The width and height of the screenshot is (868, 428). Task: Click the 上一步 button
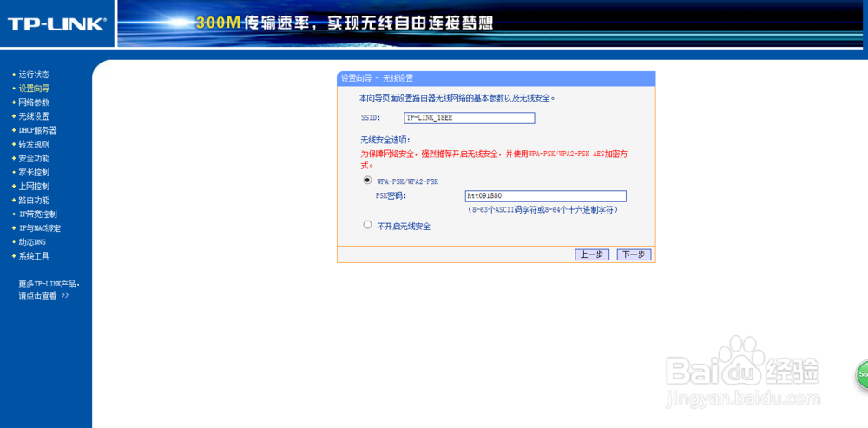pos(592,254)
